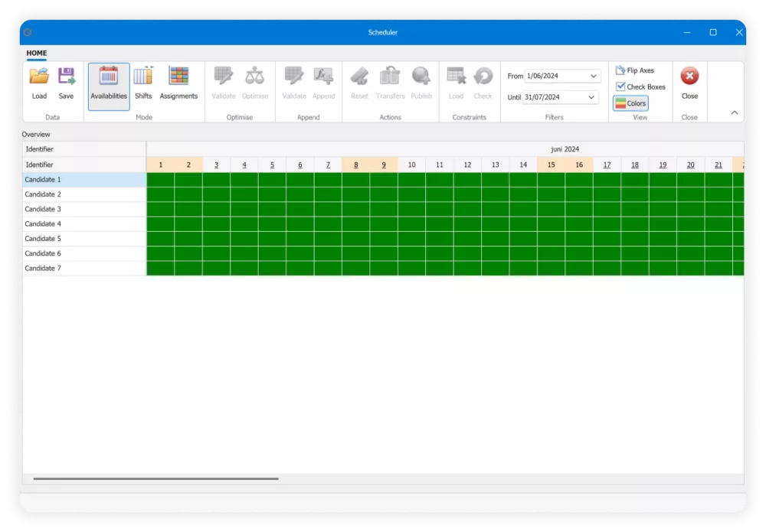
Task: Click the Save floppy disk icon
Action: (66, 76)
